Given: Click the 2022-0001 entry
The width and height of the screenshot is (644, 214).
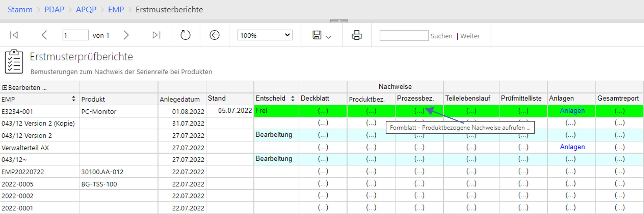Looking at the screenshot, I should click(17, 208).
